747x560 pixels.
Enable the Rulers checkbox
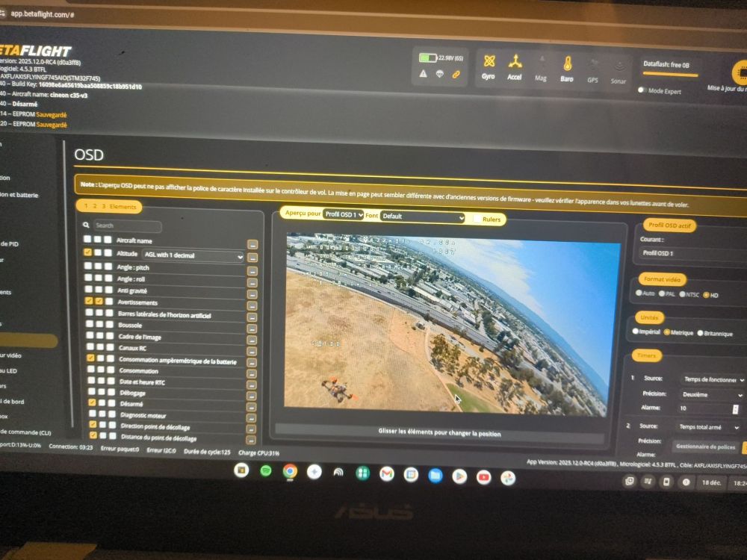point(477,219)
